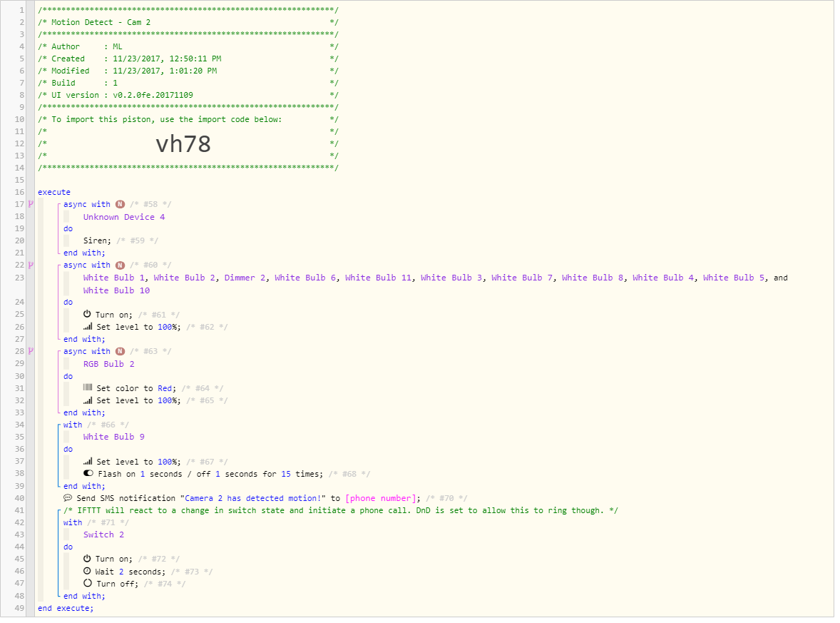The image size is (840, 623).
Task: Select device White Bulb 6
Action: click(305, 278)
